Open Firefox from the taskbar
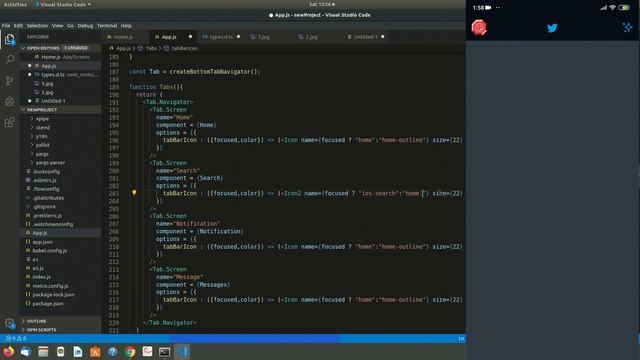This screenshot has height=360, width=640. pos(9,351)
